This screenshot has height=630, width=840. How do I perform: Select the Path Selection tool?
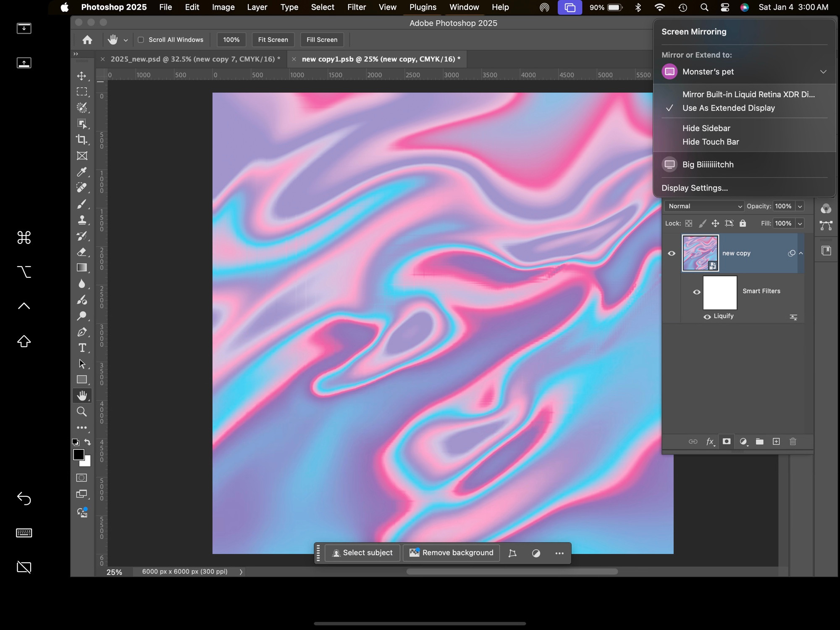[x=82, y=364]
